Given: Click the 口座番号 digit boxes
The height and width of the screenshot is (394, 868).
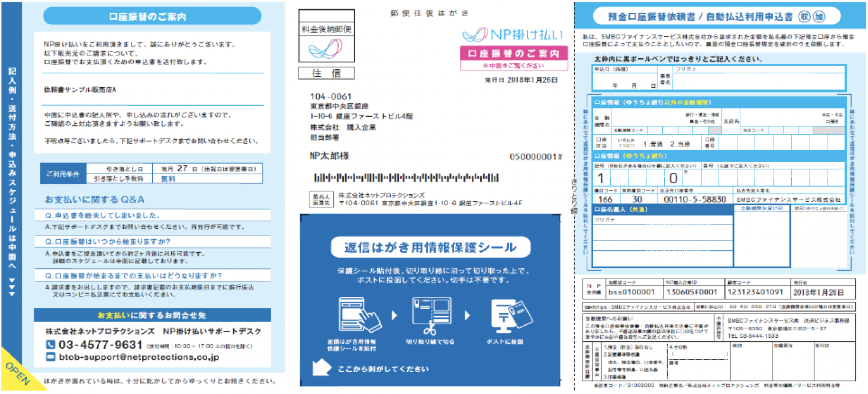Looking at the screenshot, I should pos(781,143).
